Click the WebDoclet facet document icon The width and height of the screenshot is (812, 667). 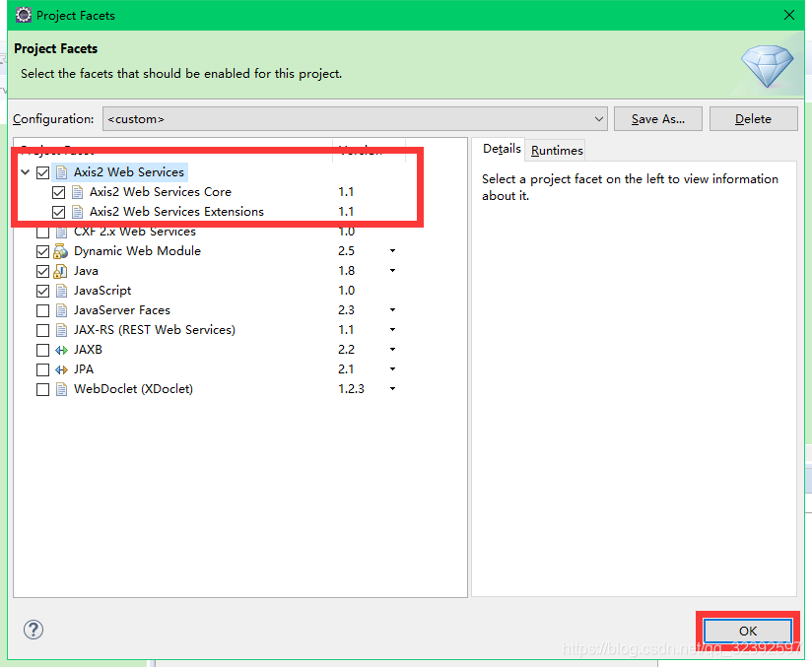pyautogui.click(x=61, y=389)
